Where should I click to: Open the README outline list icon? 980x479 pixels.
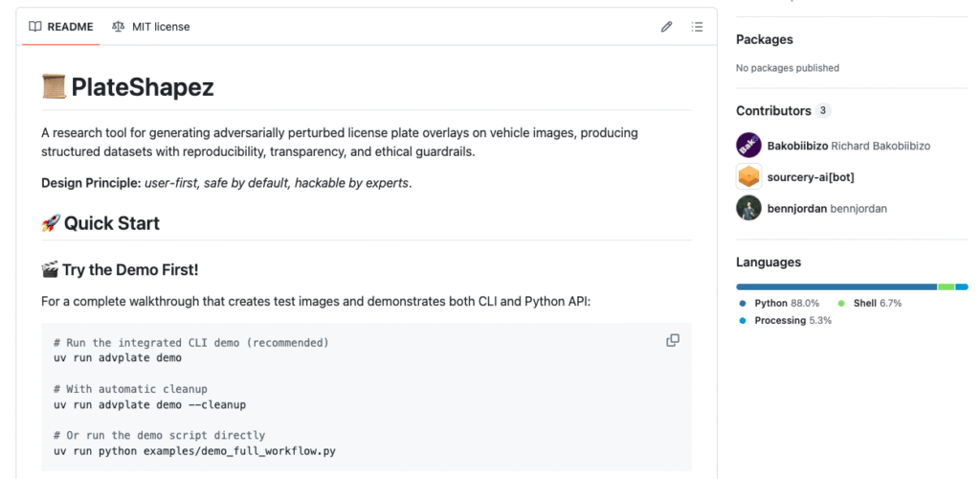click(x=698, y=27)
